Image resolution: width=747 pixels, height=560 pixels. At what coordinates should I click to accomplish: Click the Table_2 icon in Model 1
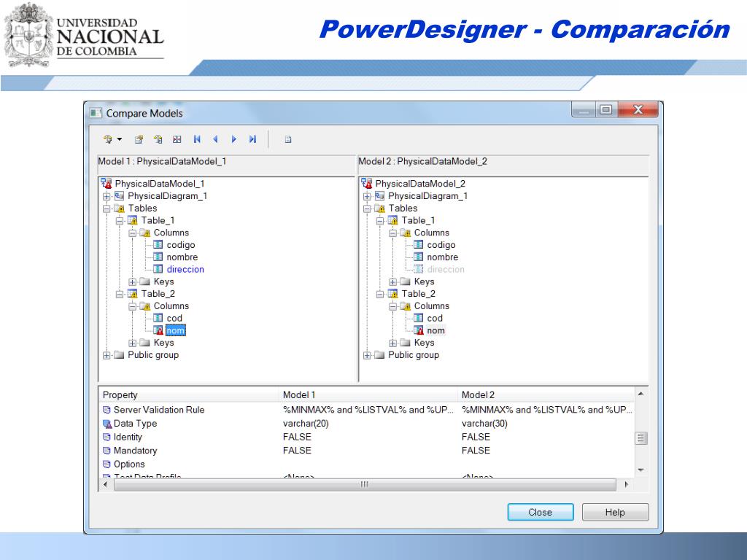(x=133, y=294)
